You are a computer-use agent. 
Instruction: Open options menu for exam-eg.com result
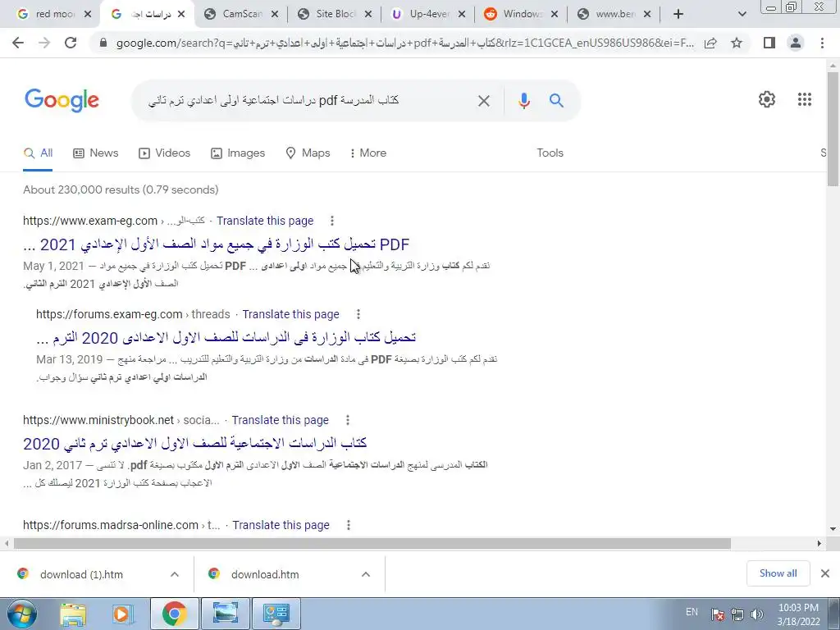pos(332,221)
